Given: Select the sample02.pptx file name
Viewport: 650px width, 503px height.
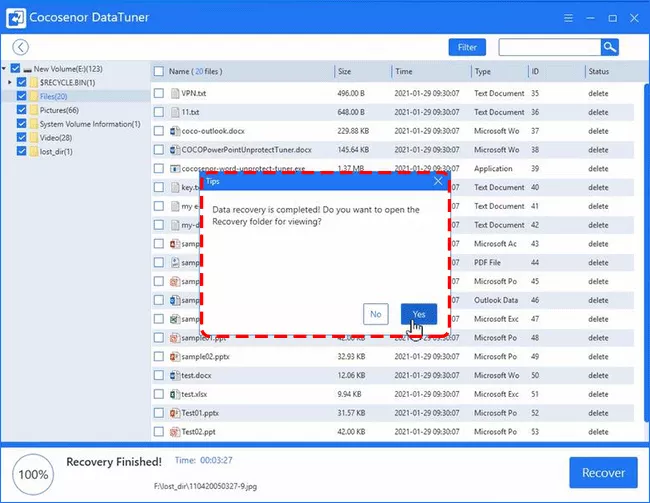Looking at the screenshot, I should (x=205, y=357).
